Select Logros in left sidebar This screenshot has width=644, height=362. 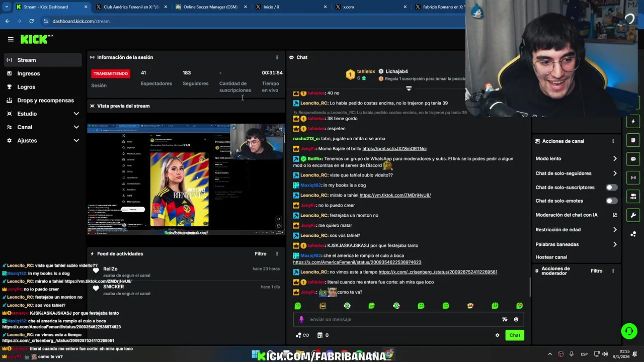click(42, 87)
